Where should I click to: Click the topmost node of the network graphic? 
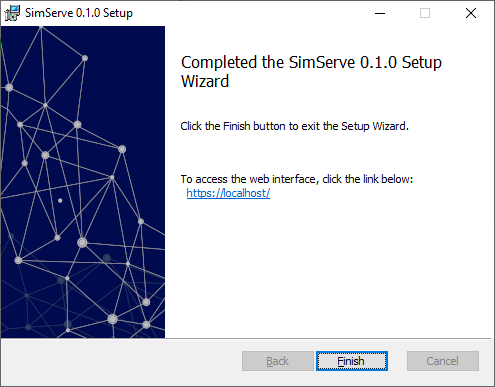[41, 28]
